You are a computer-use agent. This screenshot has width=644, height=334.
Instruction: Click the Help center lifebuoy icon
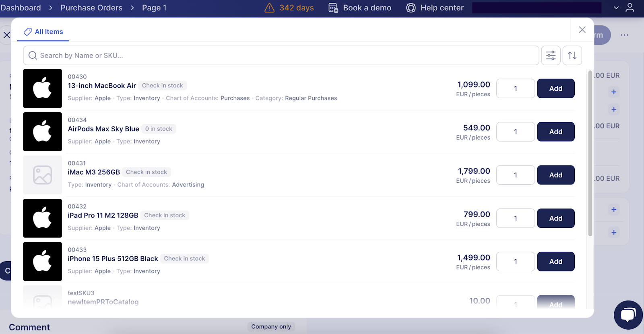411,8
